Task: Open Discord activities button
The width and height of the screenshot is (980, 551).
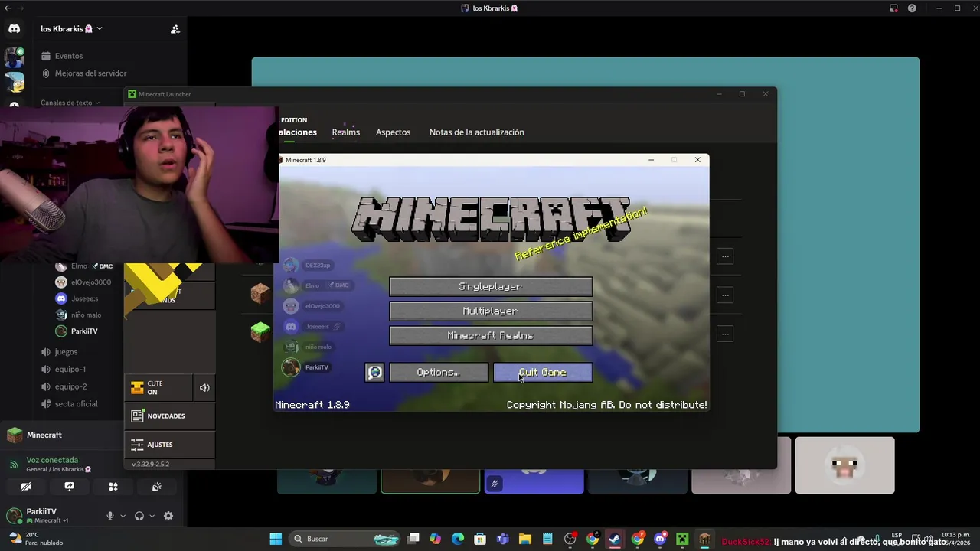Action: (x=113, y=487)
